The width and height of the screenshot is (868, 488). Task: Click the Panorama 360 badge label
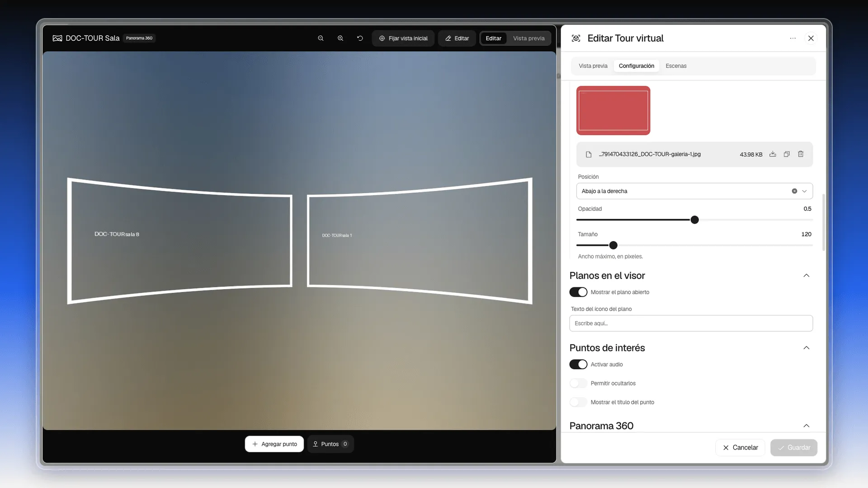[139, 38]
